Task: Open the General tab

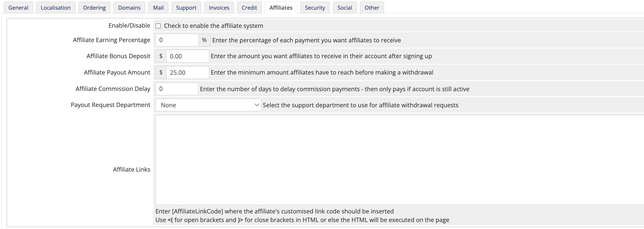Action: [18, 8]
